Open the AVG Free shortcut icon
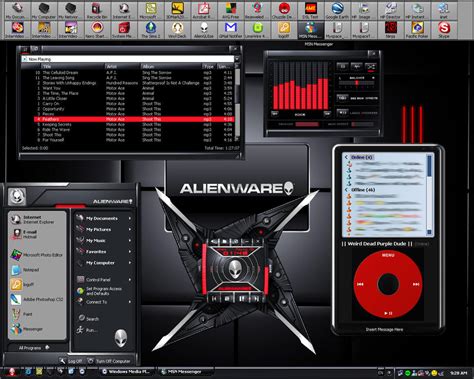474x379 pixels. coord(230,11)
